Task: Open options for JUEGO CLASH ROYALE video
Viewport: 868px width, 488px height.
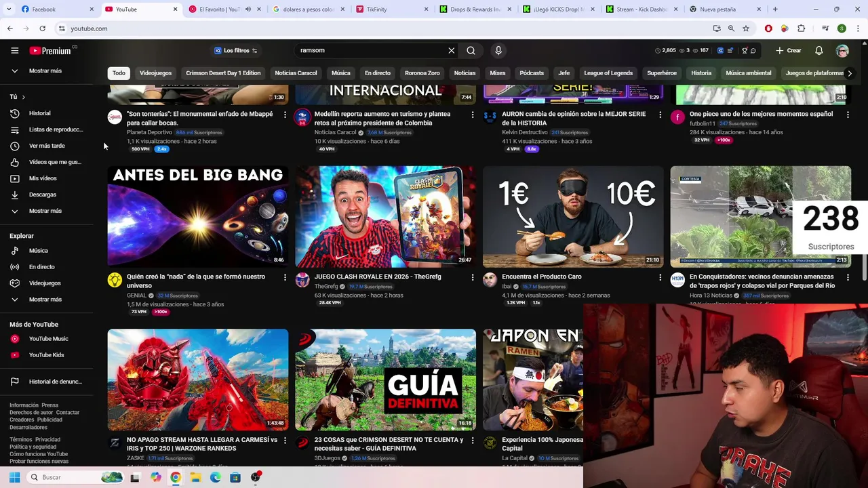Action: tap(473, 277)
